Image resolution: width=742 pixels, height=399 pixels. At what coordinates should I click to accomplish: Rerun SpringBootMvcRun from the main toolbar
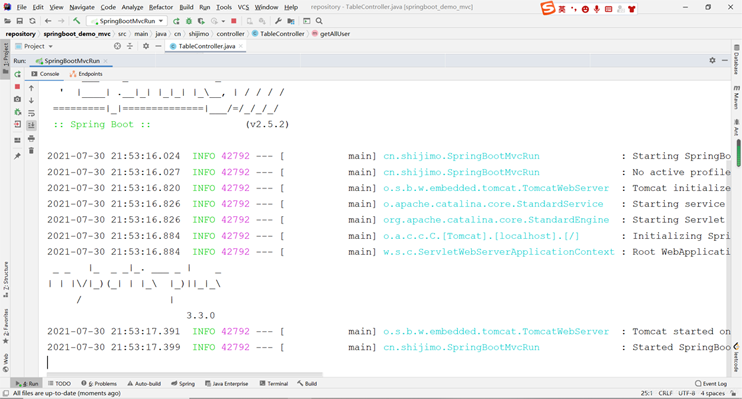(176, 21)
